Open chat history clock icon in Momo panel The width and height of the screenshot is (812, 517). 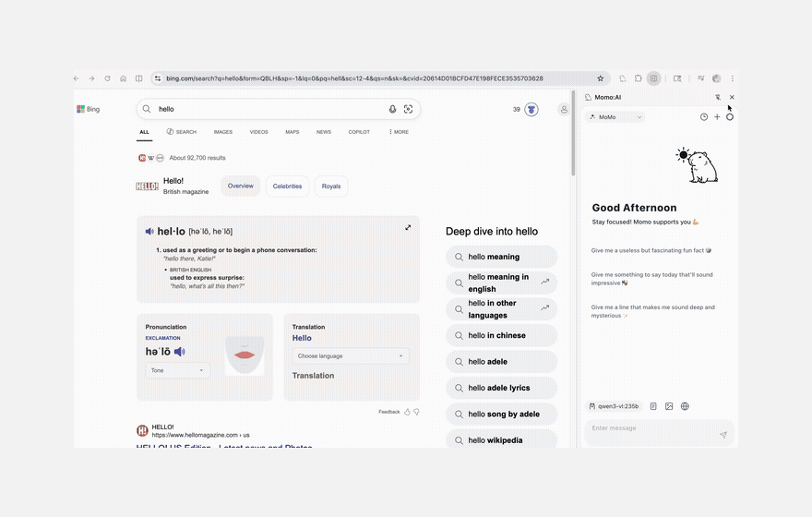(x=704, y=117)
